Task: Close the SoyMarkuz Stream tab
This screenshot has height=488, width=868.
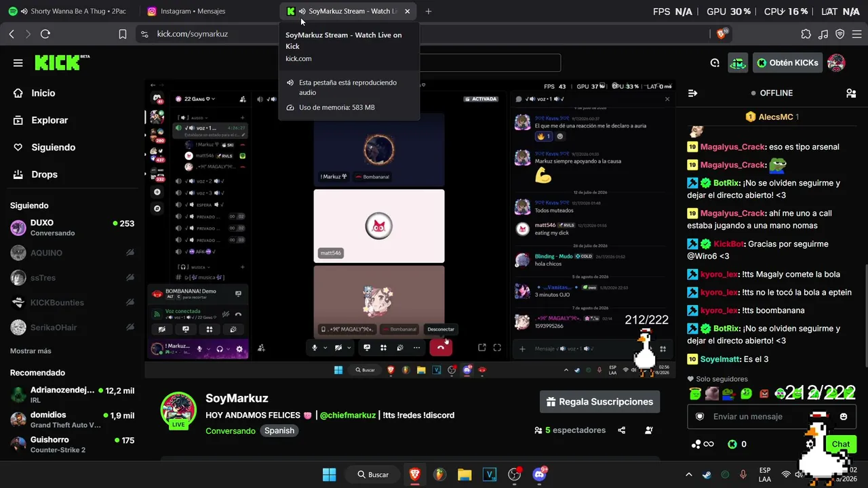Action: tap(407, 11)
